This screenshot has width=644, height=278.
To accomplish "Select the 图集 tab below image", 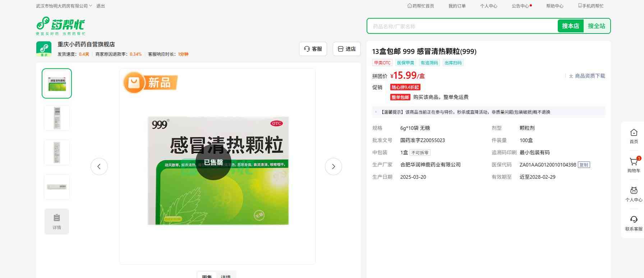I will pyautogui.click(x=207, y=276).
